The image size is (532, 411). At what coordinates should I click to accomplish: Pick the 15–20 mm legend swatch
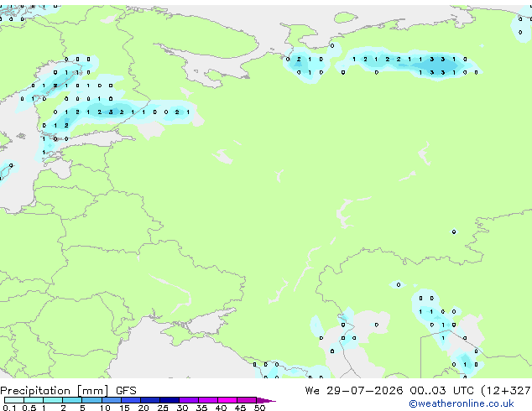click(x=131, y=400)
